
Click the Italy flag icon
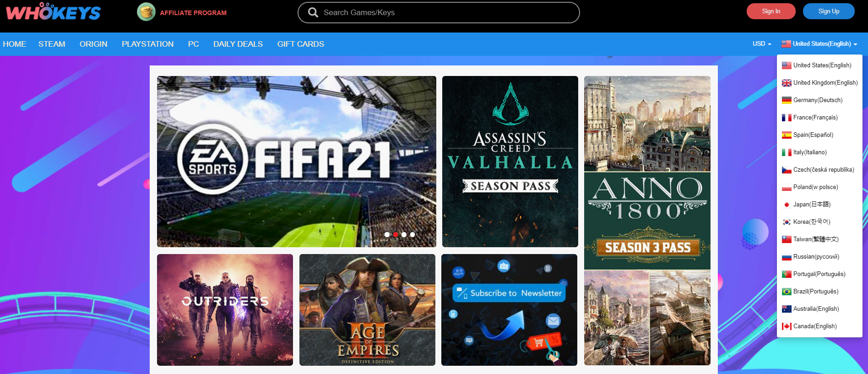(x=787, y=152)
